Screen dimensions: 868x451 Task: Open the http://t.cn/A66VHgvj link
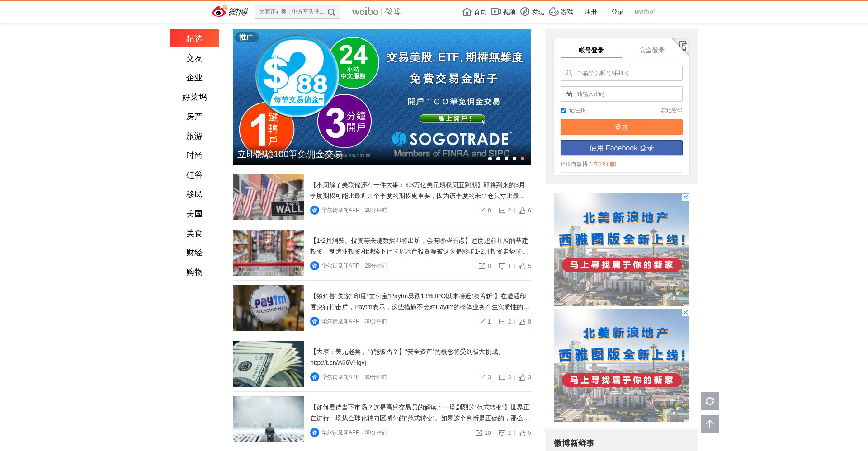pyautogui.click(x=338, y=362)
